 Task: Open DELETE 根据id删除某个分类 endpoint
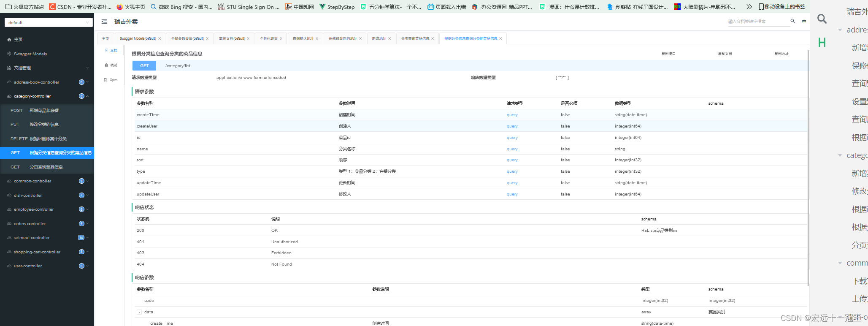coord(47,139)
